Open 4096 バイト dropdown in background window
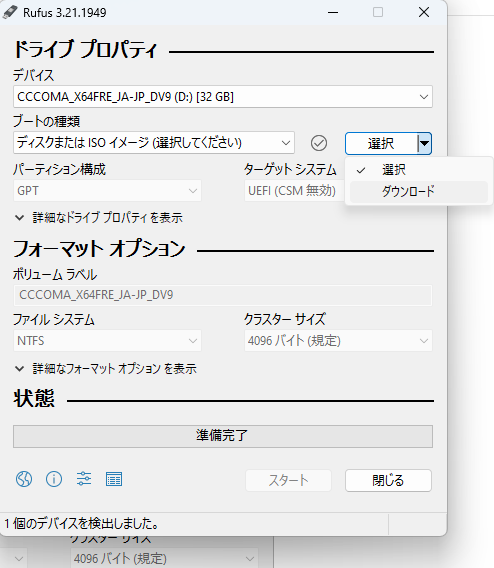Image resolution: width=494 pixels, height=568 pixels. (x=164, y=558)
